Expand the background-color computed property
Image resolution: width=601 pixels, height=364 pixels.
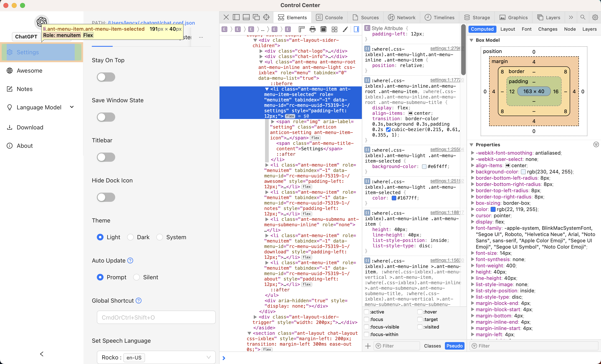click(472, 172)
